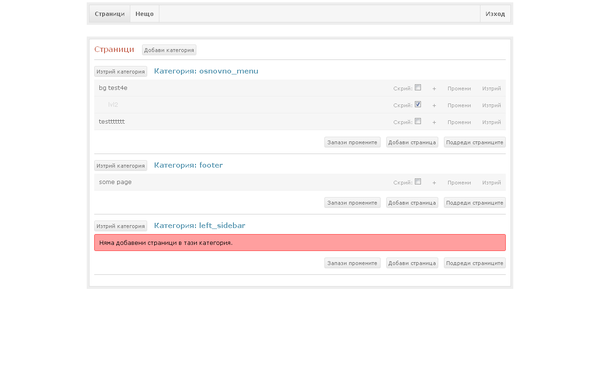600x383 pixels.
Task: Select the some page name
Action: pyautogui.click(x=115, y=182)
